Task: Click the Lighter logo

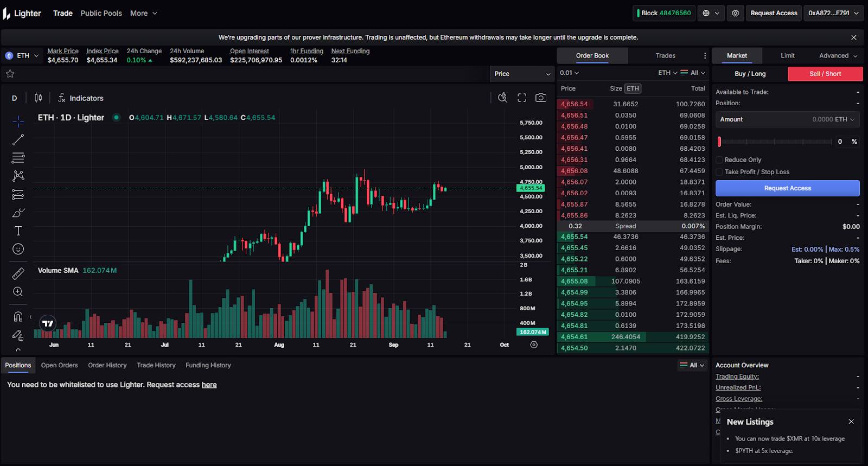Action: (22, 13)
